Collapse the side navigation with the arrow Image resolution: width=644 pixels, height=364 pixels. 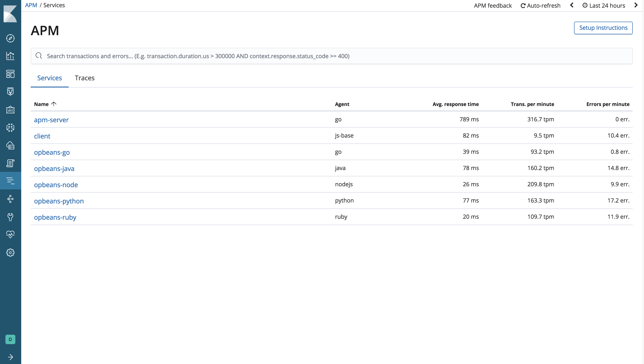click(10, 357)
